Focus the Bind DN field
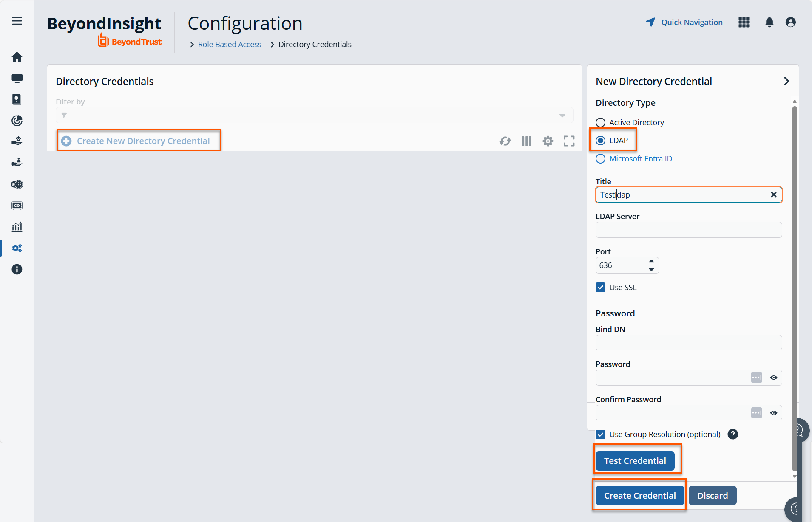The height and width of the screenshot is (522, 812). click(689, 343)
